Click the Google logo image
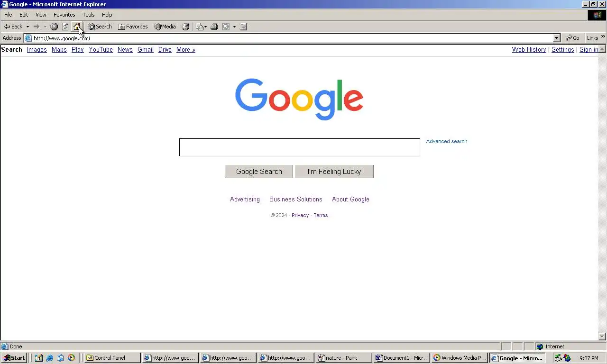Viewport: 607px width, 364px height. [x=299, y=99]
